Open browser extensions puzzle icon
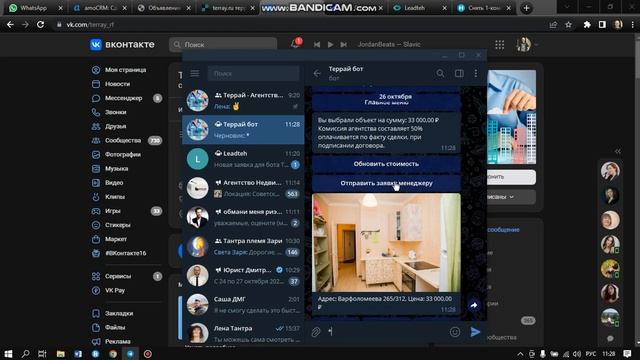This screenshot has height=360, width=640. pos(587,25)
